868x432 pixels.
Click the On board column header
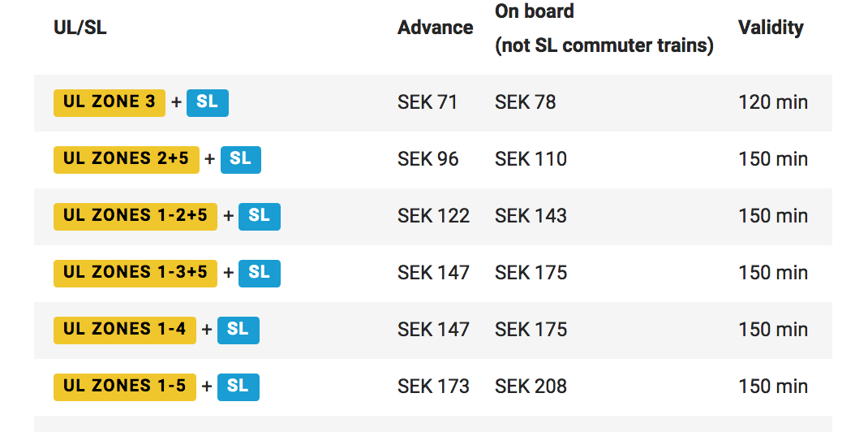coord(535,11)
